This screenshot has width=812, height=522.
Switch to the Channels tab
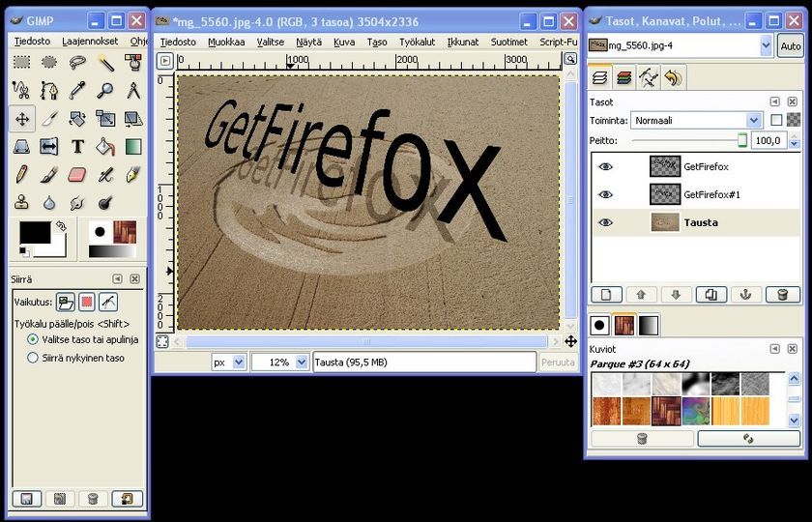[x=624, y=78]
